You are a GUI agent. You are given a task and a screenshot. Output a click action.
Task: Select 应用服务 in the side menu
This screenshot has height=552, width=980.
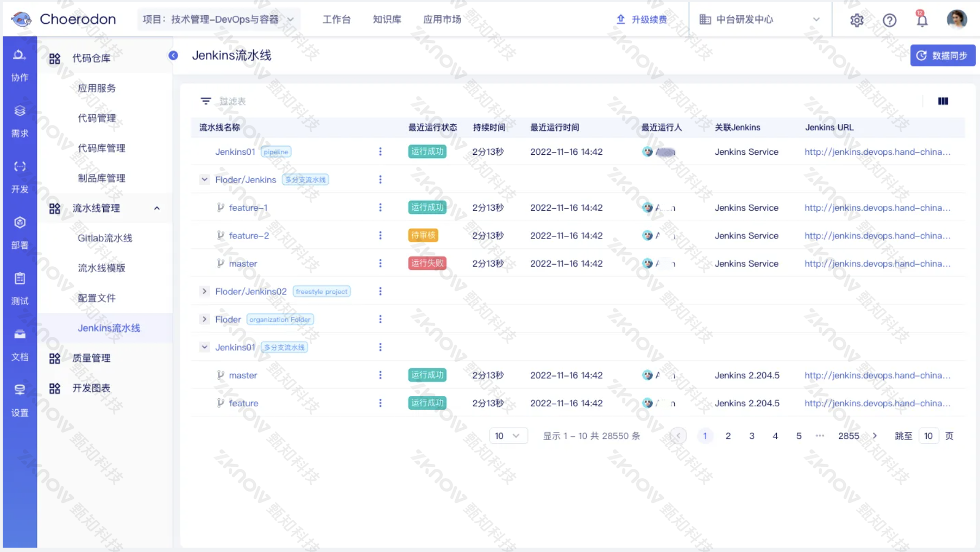pos(97,88)
